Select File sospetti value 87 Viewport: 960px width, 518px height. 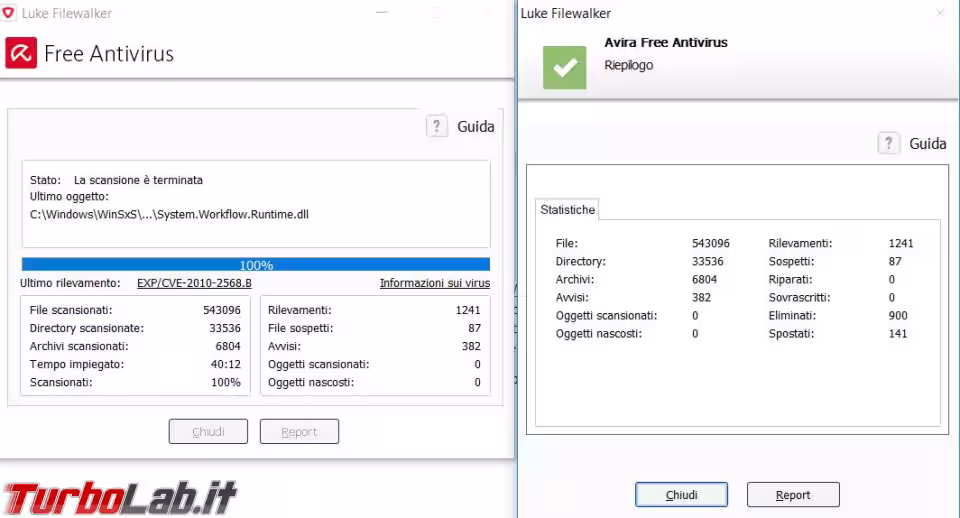(474, 328)
